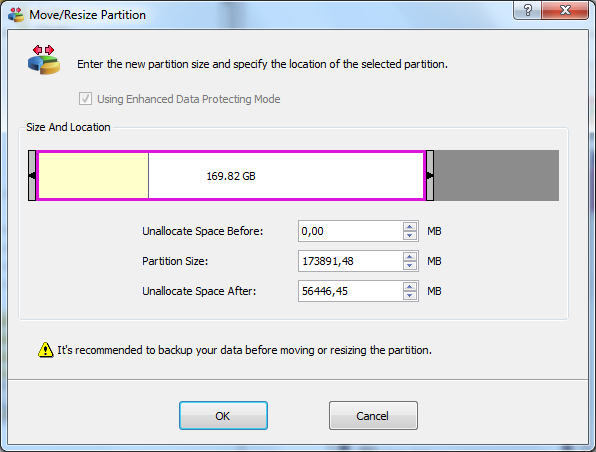Click the Partition Size label text

175,261
